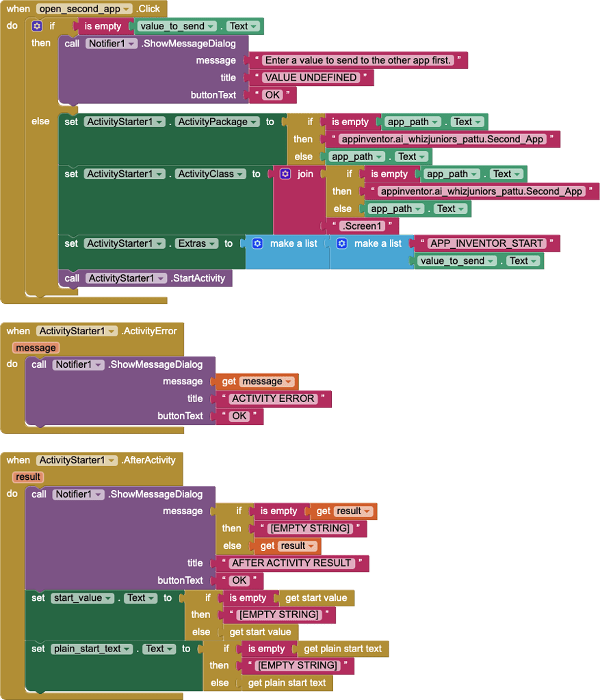Select the ACTIVITY ERROR text block
Screen dimensions: 600x700
point(272,399)
